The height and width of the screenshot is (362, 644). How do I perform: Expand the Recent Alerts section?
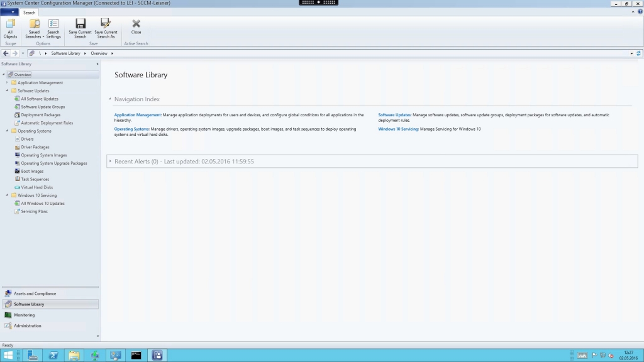click(x=110, y=162)
